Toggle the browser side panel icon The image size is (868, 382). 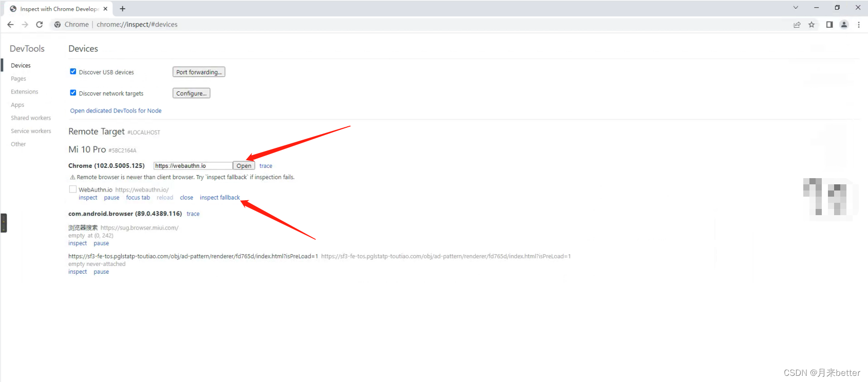(829, 24)
